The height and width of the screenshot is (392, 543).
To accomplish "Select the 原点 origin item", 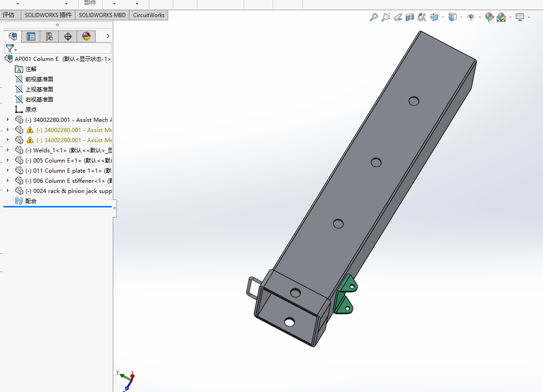I will coord(31,110).
